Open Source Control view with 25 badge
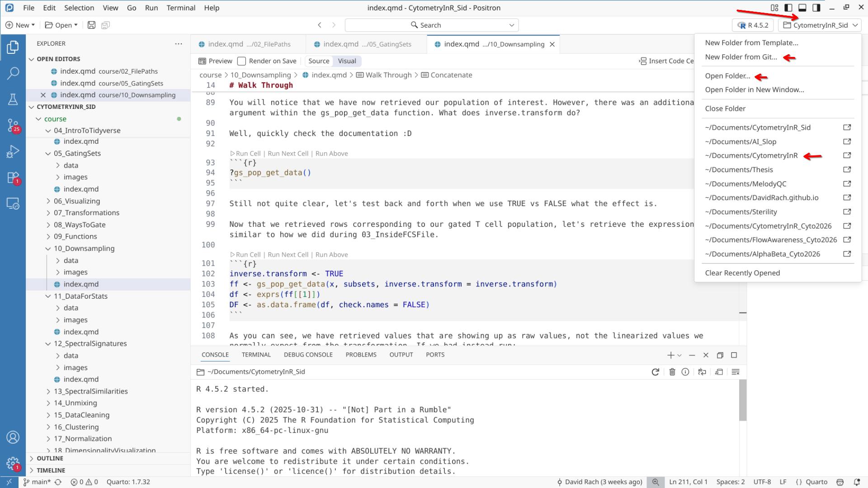Screen dimensions: 868x488 pos(13,125)
